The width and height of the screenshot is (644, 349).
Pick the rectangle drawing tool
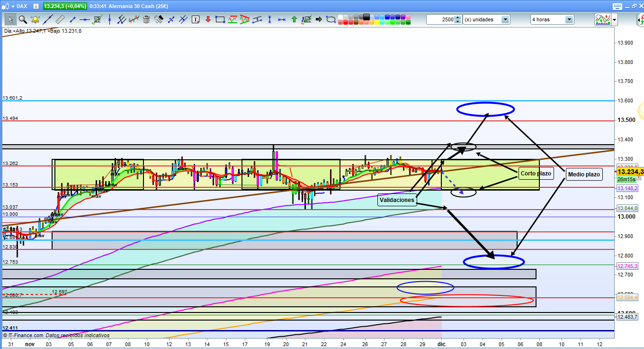point(220,19)
